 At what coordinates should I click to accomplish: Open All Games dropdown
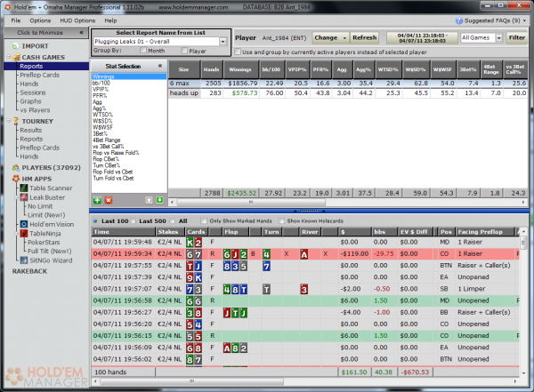point(499,37)
